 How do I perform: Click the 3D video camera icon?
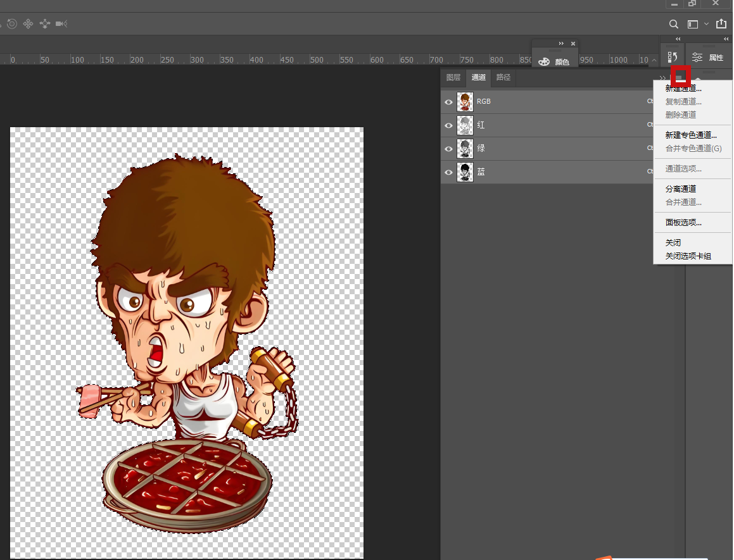pos(61,24)
